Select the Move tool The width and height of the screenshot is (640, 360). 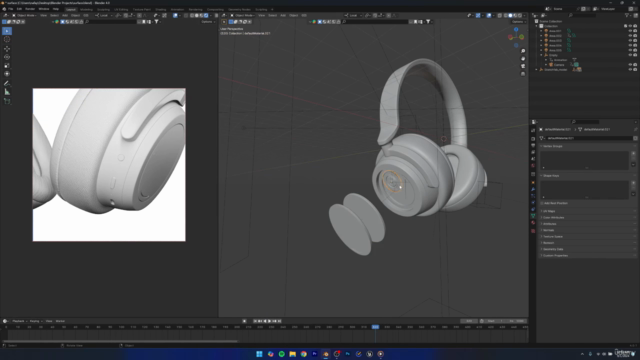(x=7, y=49)
